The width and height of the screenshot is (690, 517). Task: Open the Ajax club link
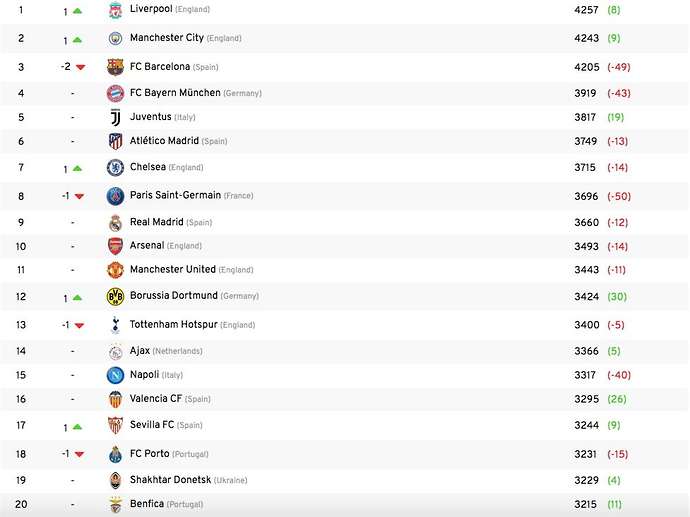(x=140, y=351)
